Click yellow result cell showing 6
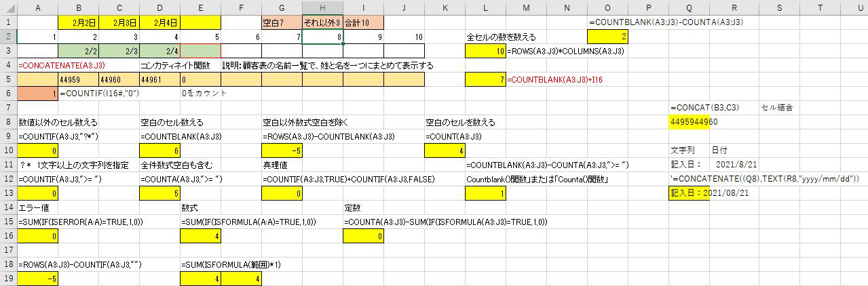Viewport: 868px width, 286px height. pos(159,150)
